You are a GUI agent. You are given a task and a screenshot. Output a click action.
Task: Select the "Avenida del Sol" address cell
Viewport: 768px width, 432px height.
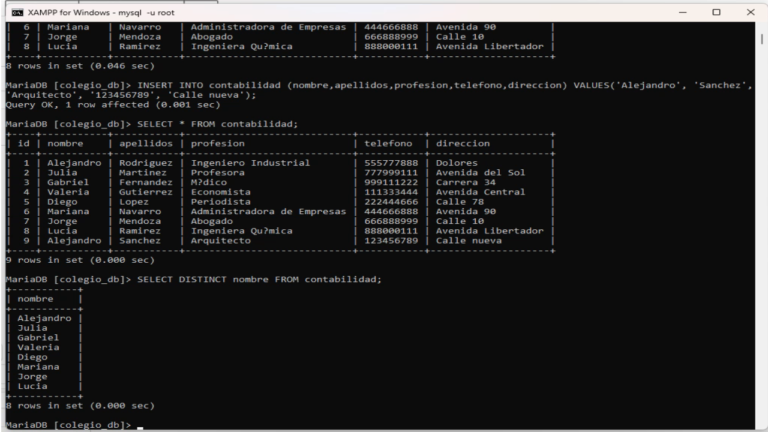point(480,172)
